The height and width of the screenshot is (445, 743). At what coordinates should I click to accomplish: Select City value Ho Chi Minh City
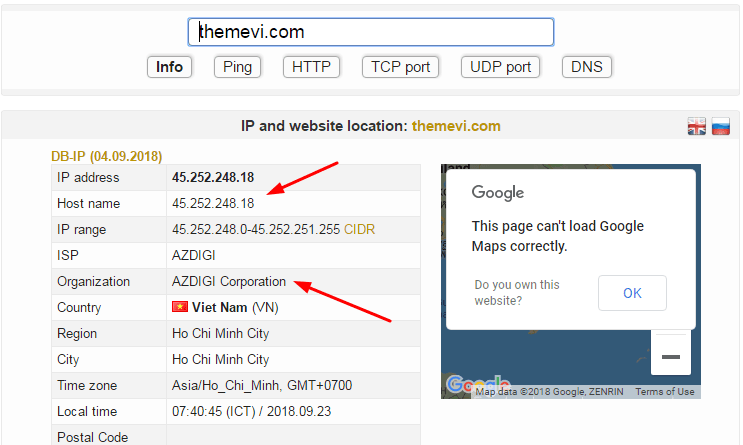[220, 359]
